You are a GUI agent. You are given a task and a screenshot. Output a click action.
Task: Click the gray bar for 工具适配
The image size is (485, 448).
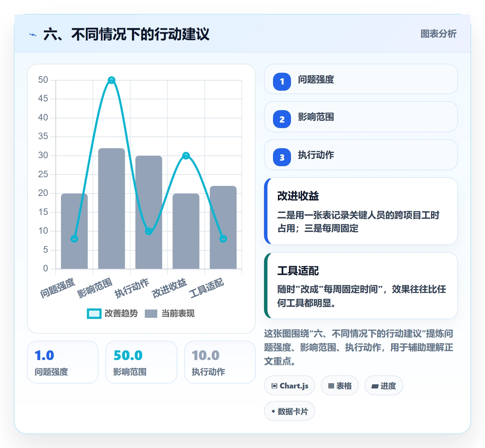(223, 227)
